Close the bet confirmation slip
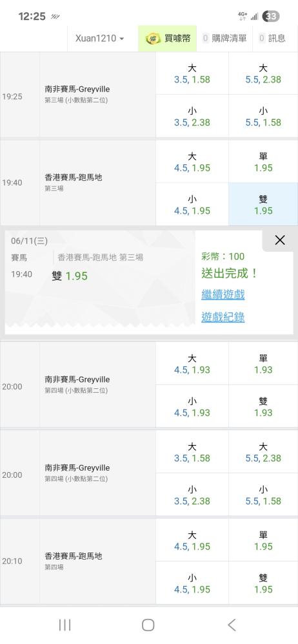 point(280,240)
